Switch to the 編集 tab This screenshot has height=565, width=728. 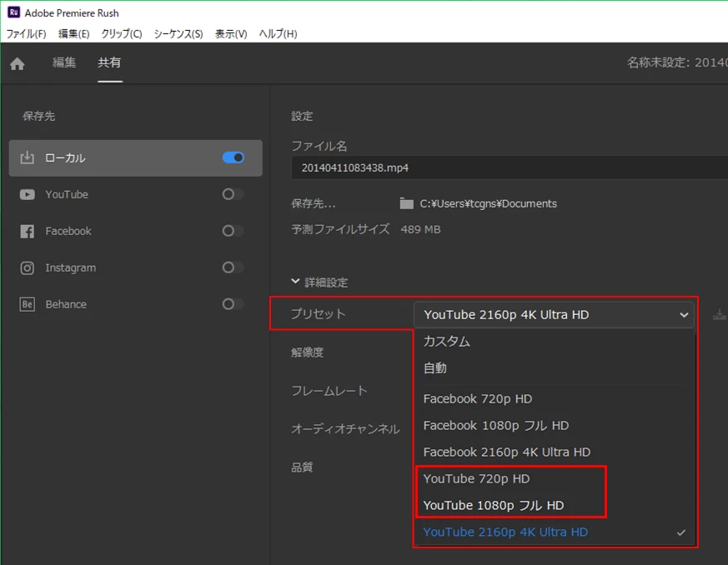[x=64, y=62]
